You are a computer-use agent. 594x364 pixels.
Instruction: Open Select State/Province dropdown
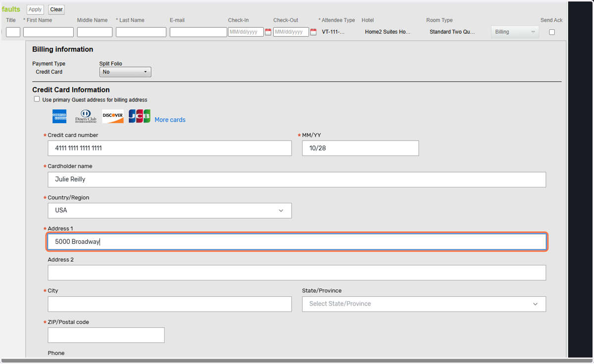(424, 304)
